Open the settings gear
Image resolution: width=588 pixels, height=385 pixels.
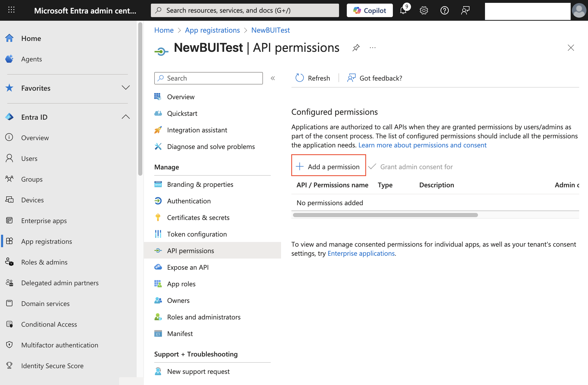(424, 10)
